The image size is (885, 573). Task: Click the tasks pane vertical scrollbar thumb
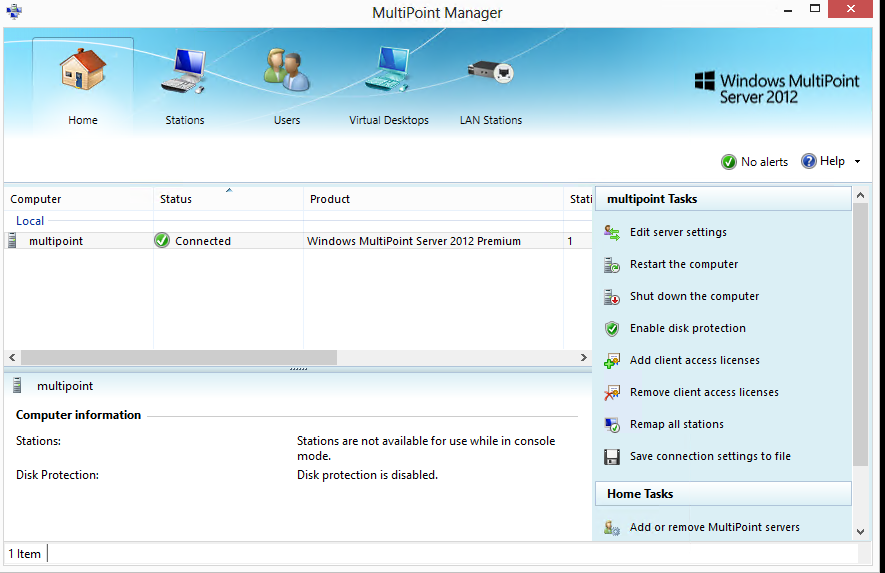coord(860,335)
